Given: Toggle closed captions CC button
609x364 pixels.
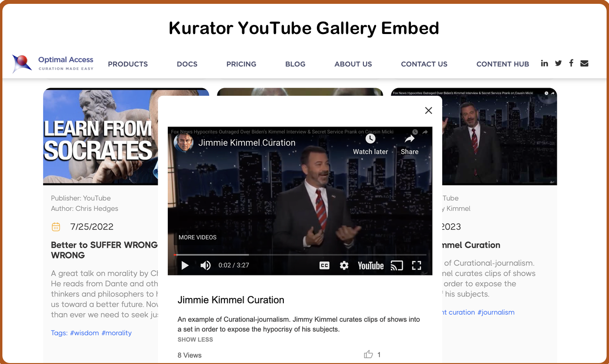Looking at the screenshot, I should tap(325, 265).
